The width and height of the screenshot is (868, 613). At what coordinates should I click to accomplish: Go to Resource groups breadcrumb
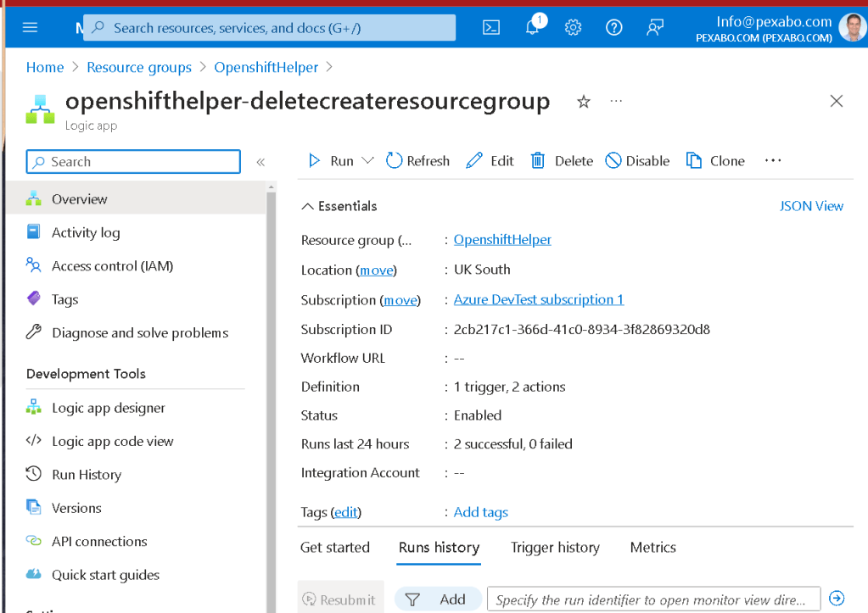(x=139, y=68)
